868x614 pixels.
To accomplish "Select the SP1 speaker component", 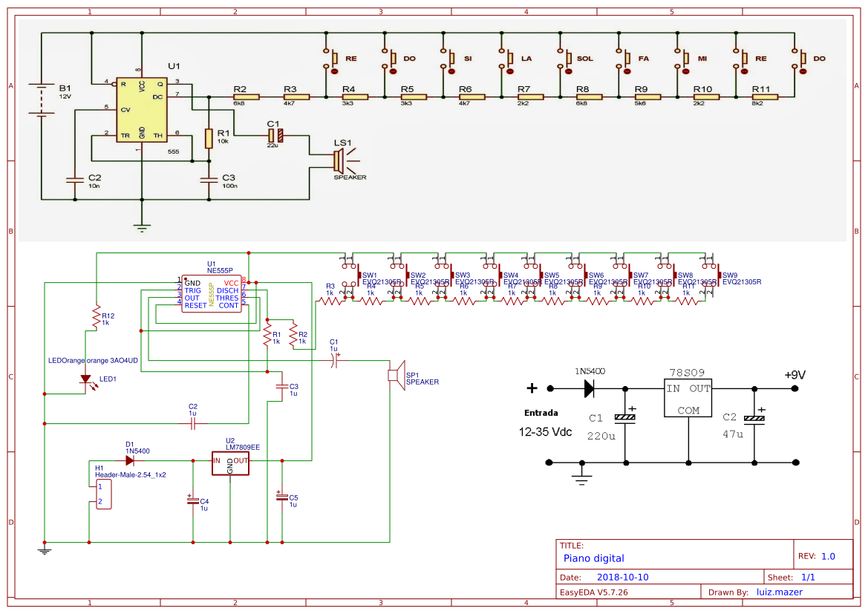I will pyautogui.click(x=395, y=373).
